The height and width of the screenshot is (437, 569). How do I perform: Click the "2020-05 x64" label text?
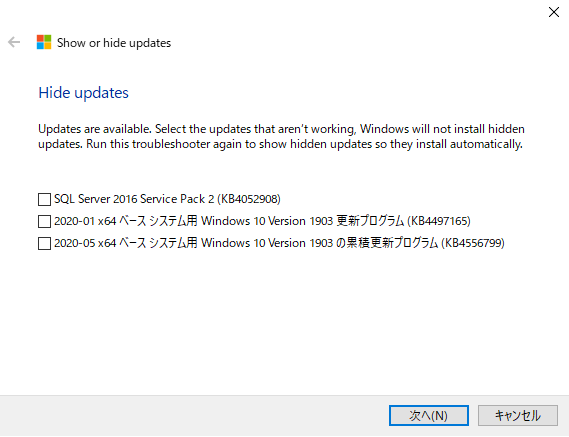(x=85, y=243)
